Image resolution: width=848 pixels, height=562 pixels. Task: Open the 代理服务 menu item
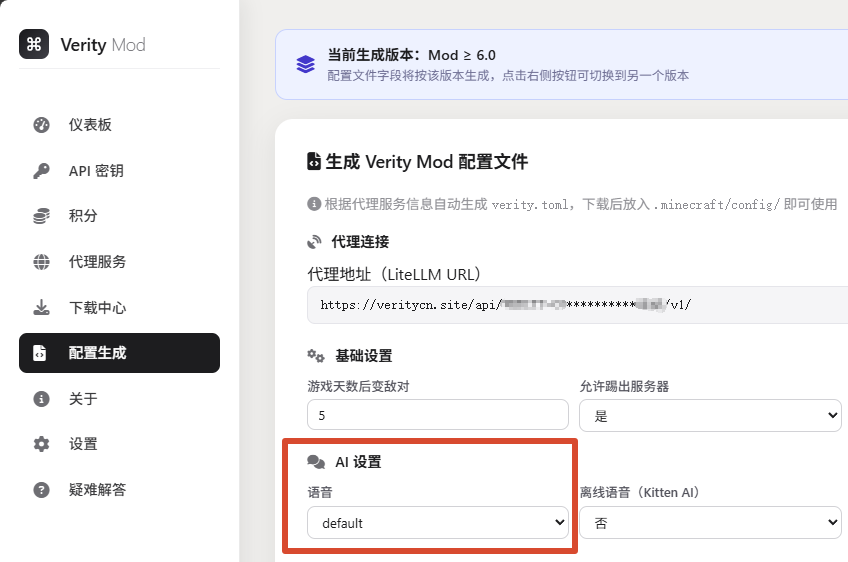pos(119,262)
